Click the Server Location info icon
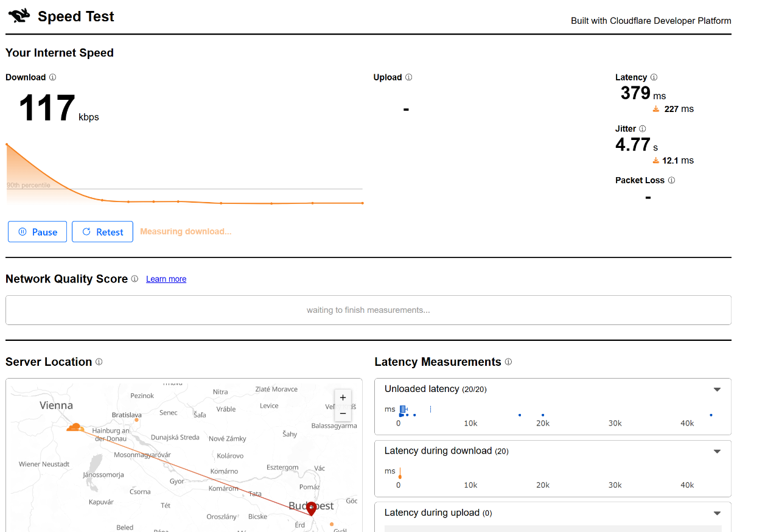779x532 pixels. [99, 362]
